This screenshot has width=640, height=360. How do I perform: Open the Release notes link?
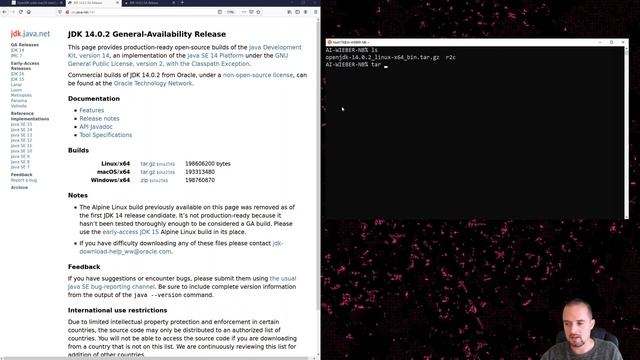click(x=99, y=118)
